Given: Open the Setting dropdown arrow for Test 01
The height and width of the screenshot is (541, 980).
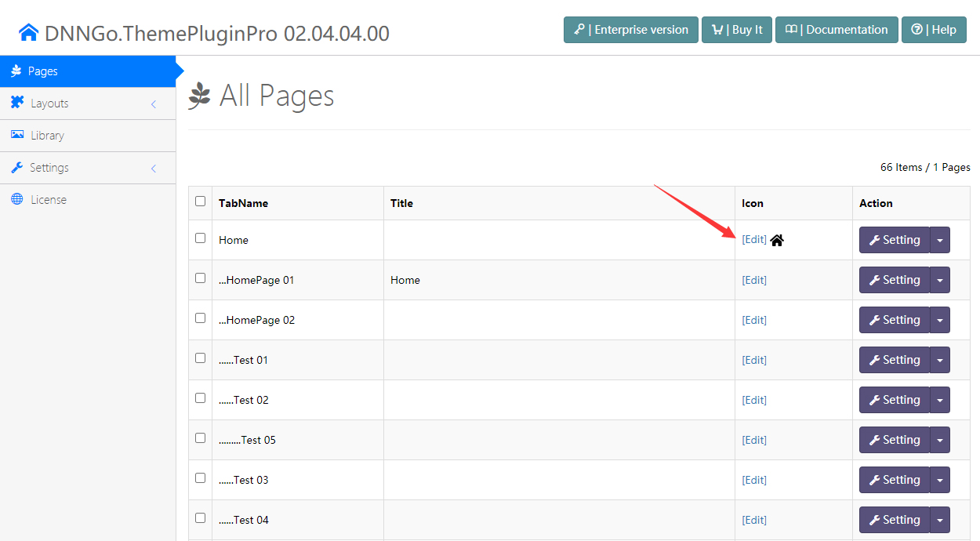Looking at the screenshot, I should tap(940, 360).
